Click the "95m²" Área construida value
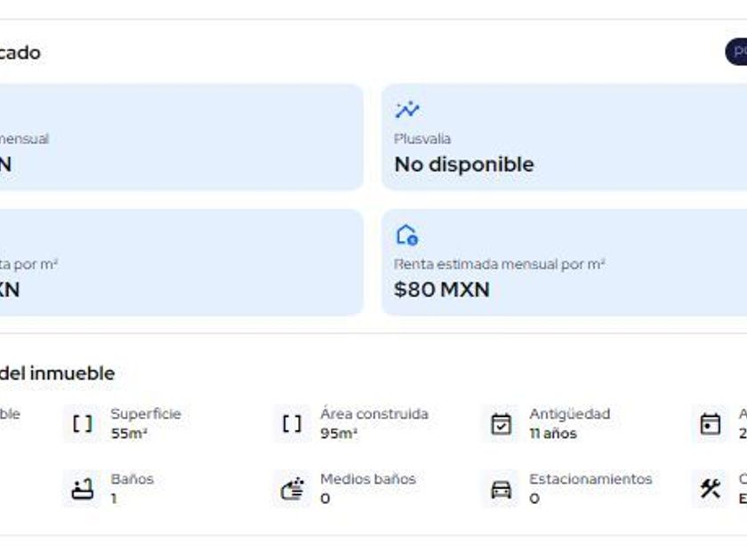 click(339, 434)
